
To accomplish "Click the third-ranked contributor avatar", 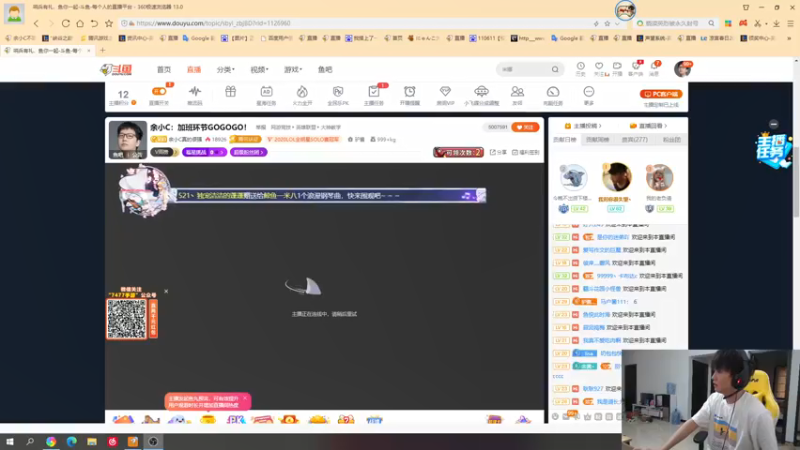I will (659, 178).
